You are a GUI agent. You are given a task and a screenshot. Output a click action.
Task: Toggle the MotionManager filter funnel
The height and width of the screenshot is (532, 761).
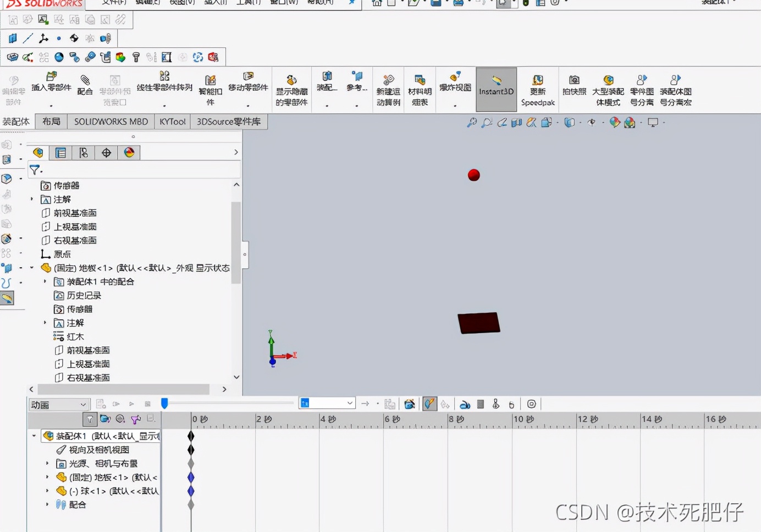(90, 419)
